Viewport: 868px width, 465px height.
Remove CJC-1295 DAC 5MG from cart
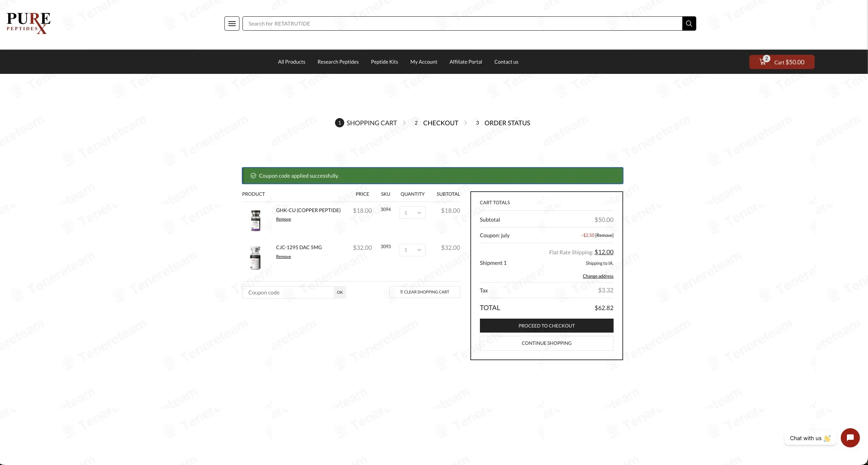pos(283,257)
